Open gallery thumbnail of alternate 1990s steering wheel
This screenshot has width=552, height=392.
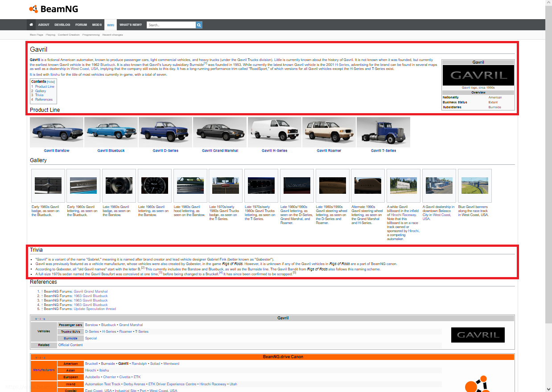click(368, 185)
